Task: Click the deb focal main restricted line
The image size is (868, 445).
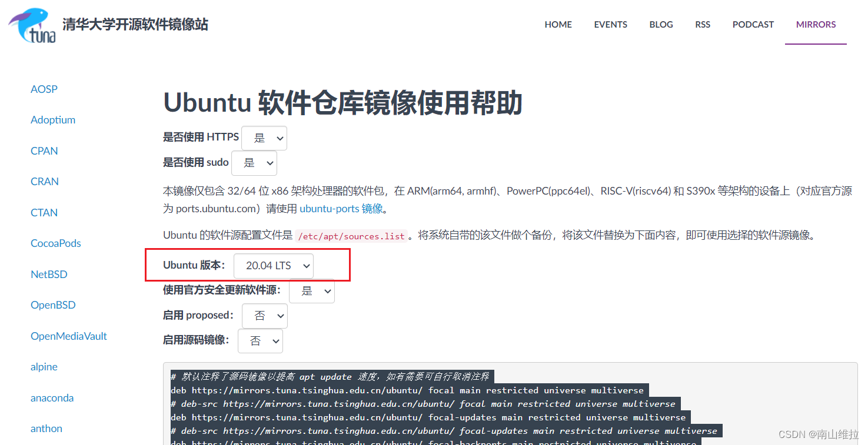Action: (x=408, y=390)
